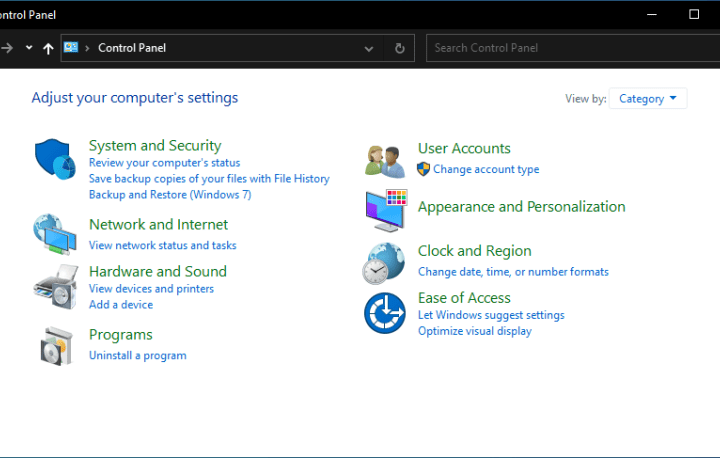Image resolution: width=720 pixels, height=458 pixels.
Task: Select the Hardware and Sound printer icon
Action: pos(55,286)
